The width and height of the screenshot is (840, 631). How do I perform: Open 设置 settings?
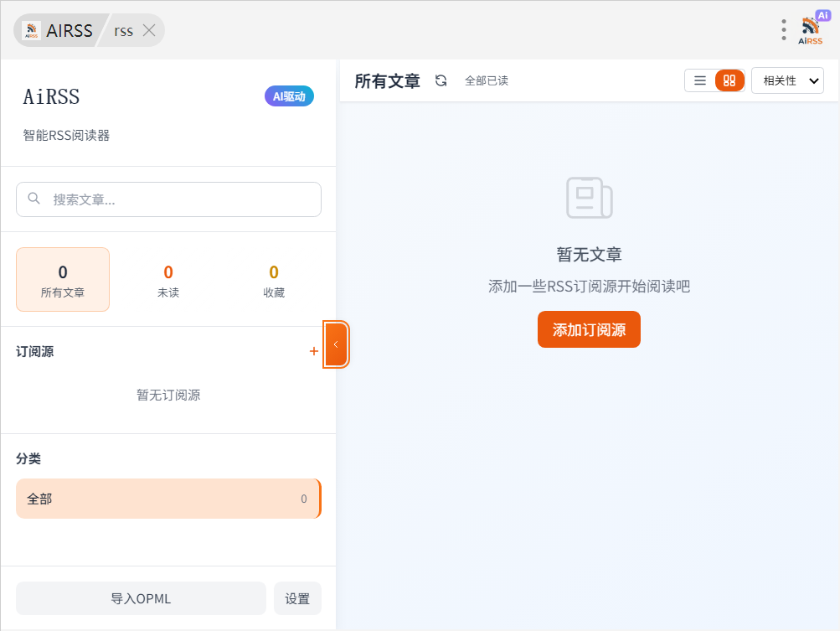297,598
